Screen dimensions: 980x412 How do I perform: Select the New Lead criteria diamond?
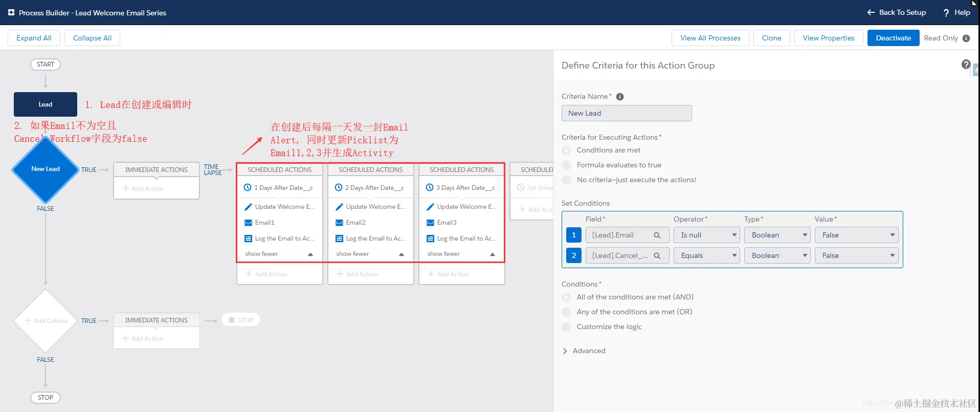[x=46, y=169]
